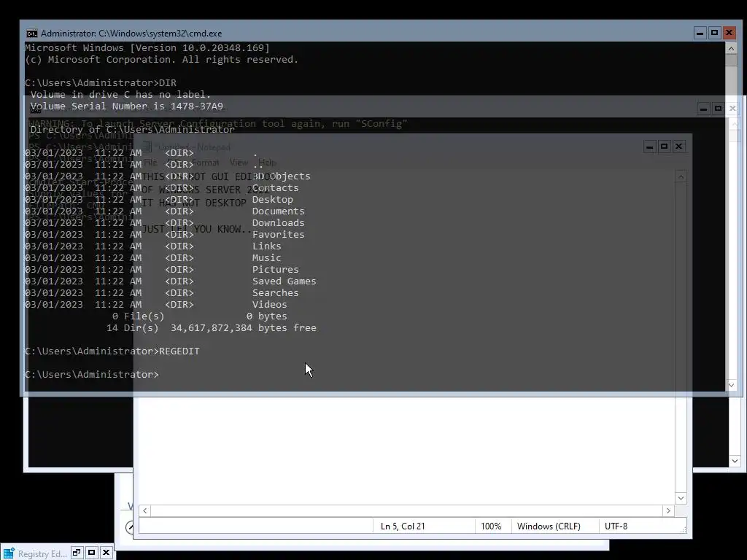747x560 pixels.
Task: Click the 'Documents' directory entry
Action: click(x=278, y=211)
